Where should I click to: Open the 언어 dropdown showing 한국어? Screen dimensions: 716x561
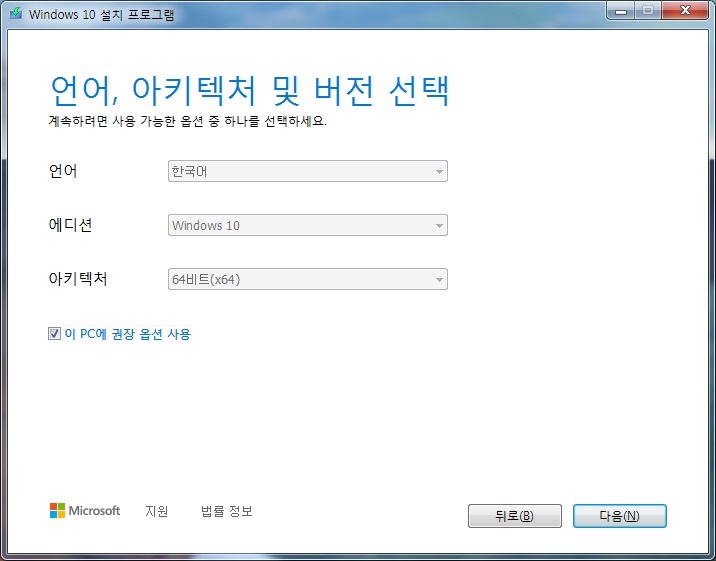pyautogui.click(x=308, y=171)
